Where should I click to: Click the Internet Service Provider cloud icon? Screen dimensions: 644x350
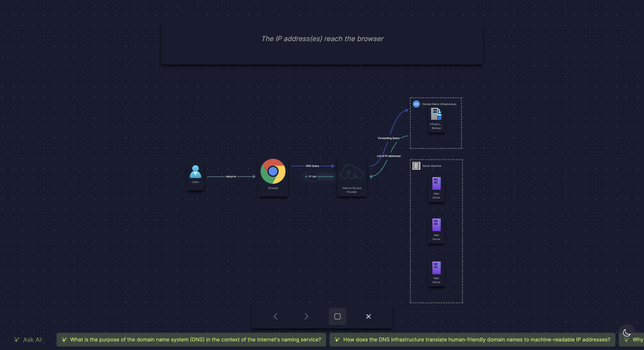pos(351,172)
